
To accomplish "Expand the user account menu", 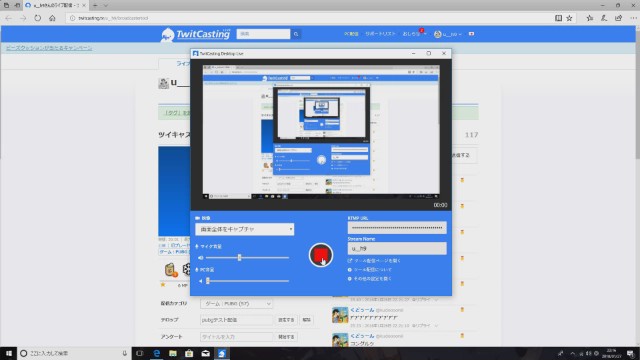I will (448, 34).
